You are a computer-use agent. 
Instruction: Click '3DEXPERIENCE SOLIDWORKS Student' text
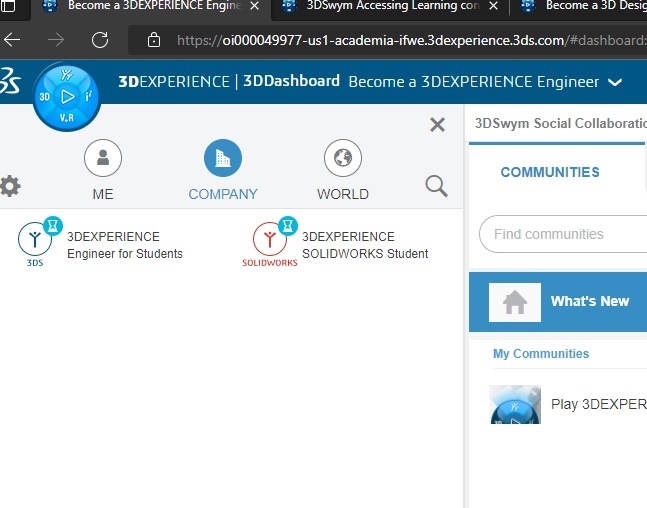[x=365, y=245]
